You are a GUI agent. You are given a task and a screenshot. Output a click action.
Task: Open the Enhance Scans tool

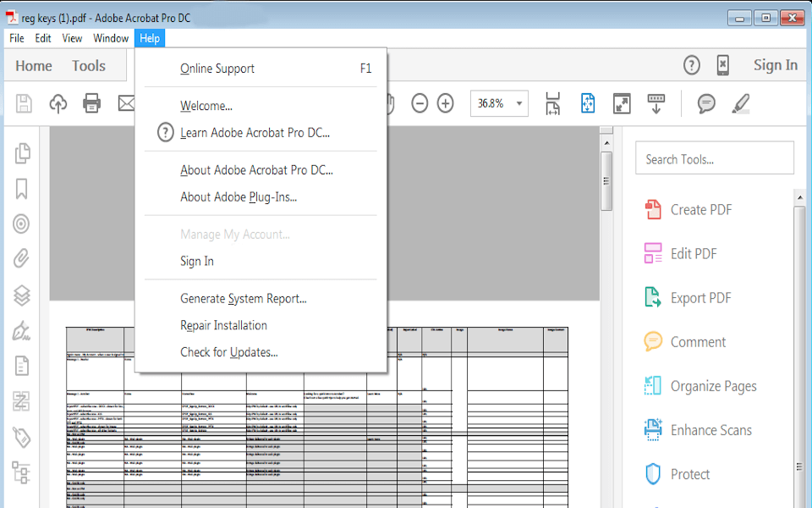tap(698, 430)
